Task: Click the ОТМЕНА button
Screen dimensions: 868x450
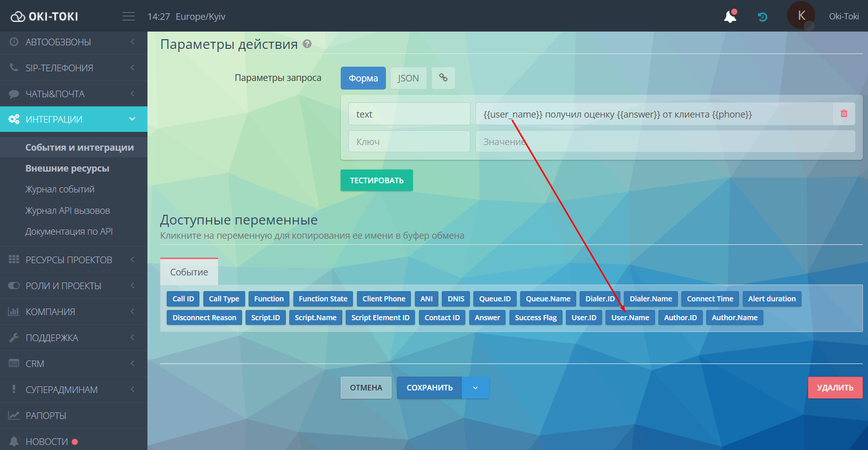Action: pos(366,387)
